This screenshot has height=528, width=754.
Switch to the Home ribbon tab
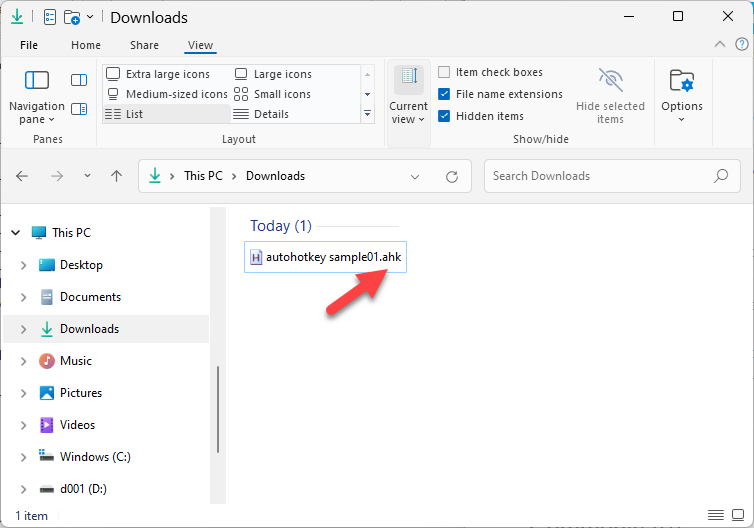pos(86,45)
